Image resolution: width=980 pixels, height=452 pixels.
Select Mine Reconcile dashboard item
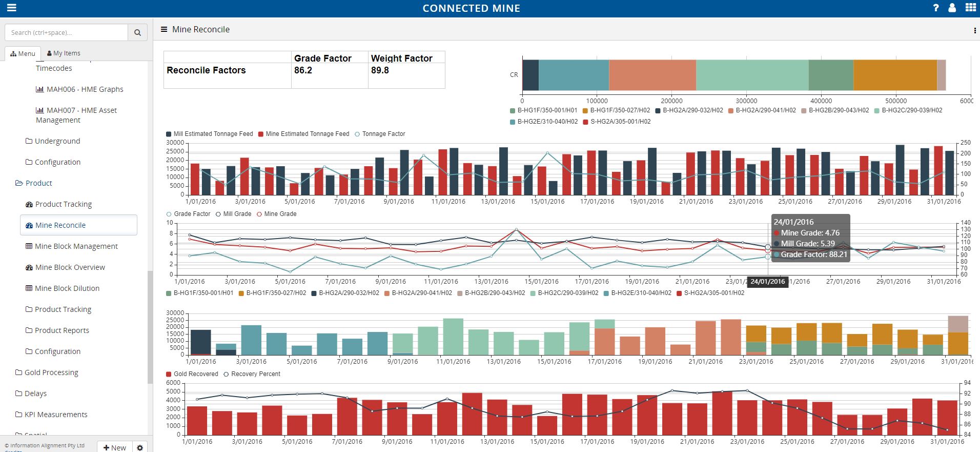click(78, 225)
